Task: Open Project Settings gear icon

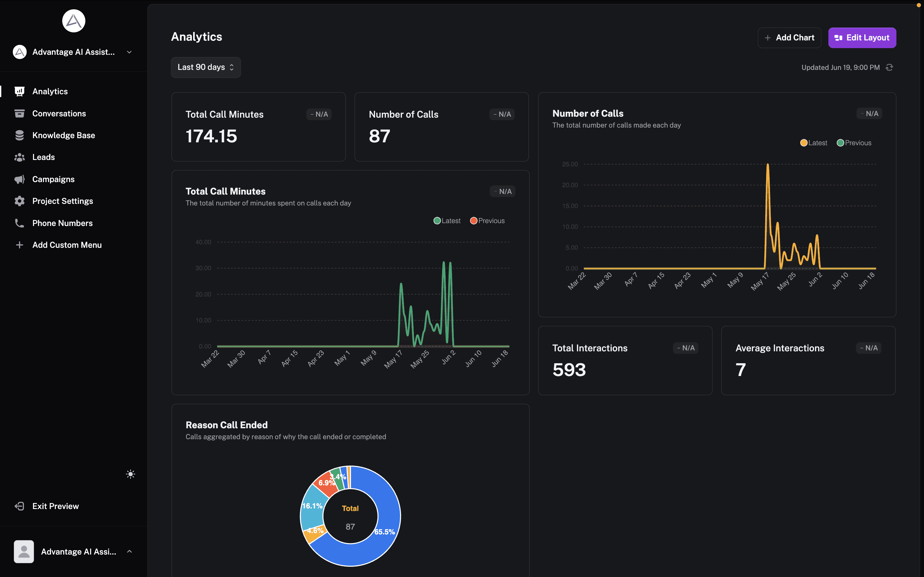Action: [20, 201]
